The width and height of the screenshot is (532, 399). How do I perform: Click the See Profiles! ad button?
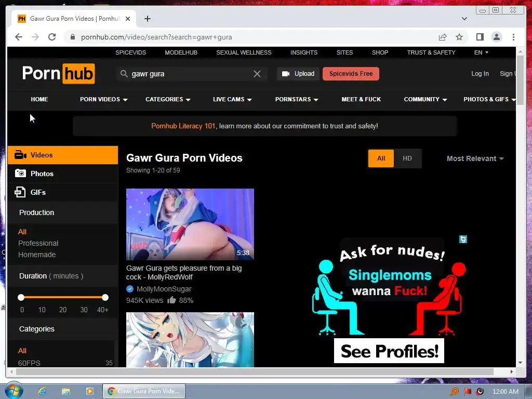389,351
